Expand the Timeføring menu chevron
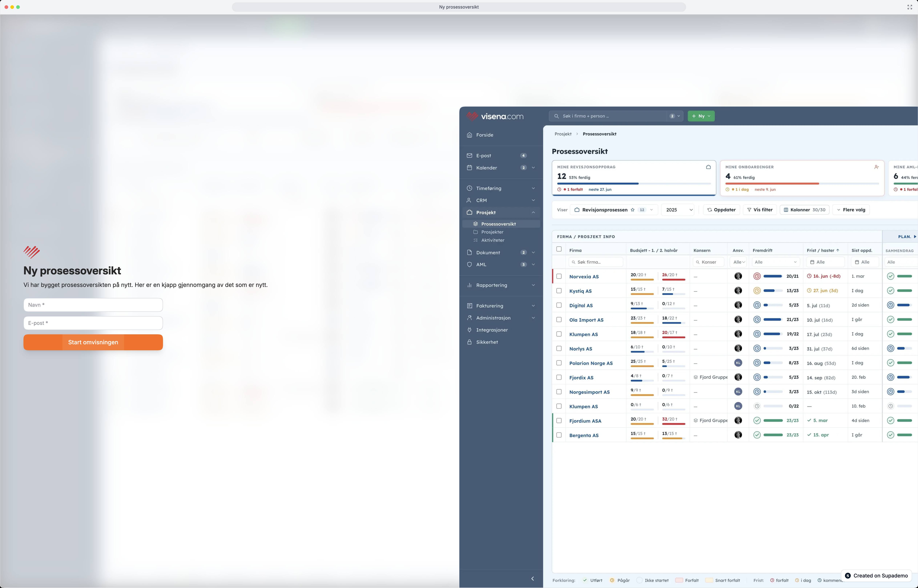The image size is (918, 588). tap(533, 188)
